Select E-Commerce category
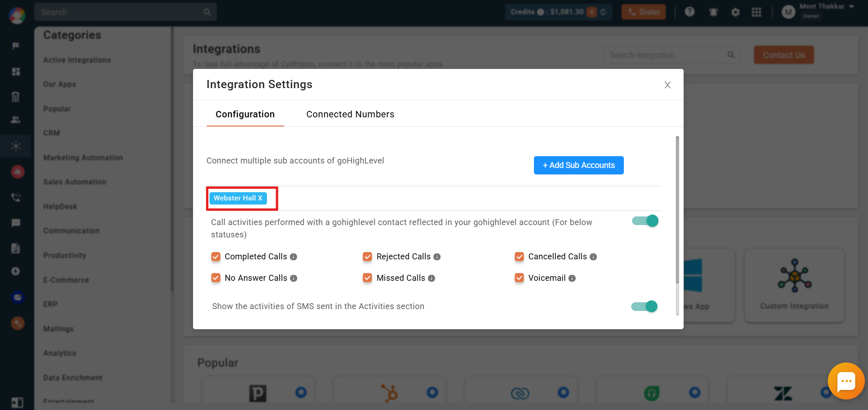Viewport: 868px width, 410px height. click(66, 280)
